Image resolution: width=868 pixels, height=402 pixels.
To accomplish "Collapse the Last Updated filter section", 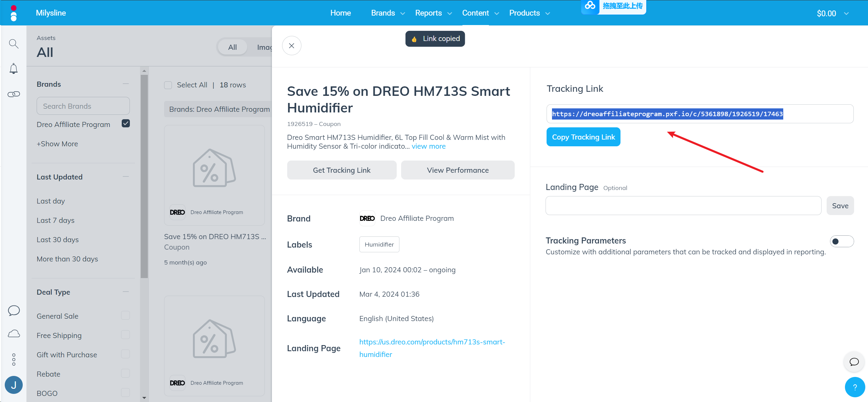I will [x=126, y=177].
